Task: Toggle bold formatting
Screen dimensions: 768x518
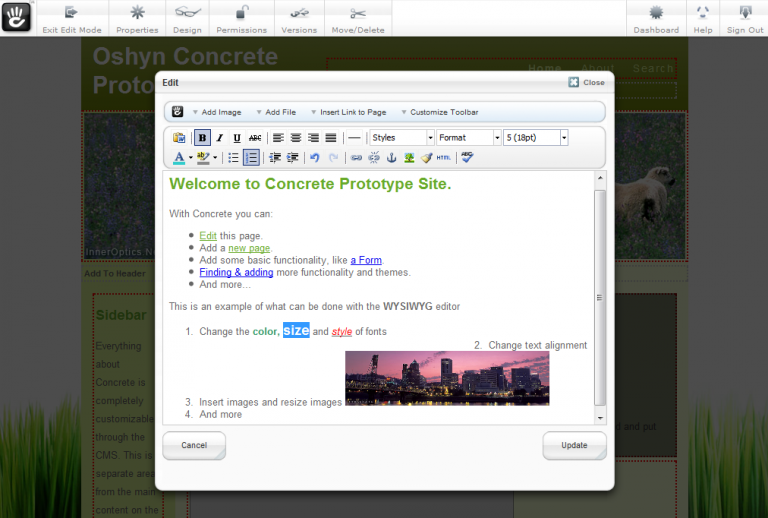Action: [202, 138]
